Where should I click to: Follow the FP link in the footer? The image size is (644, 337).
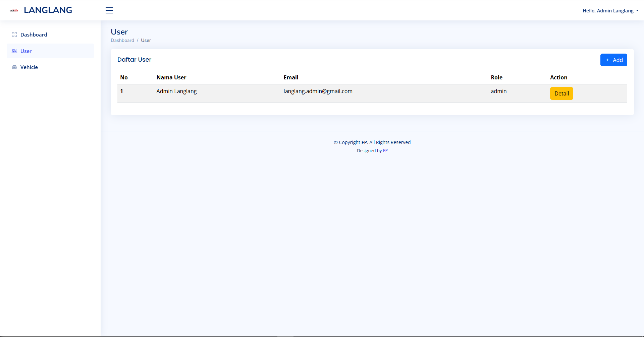tap(385, 151)
